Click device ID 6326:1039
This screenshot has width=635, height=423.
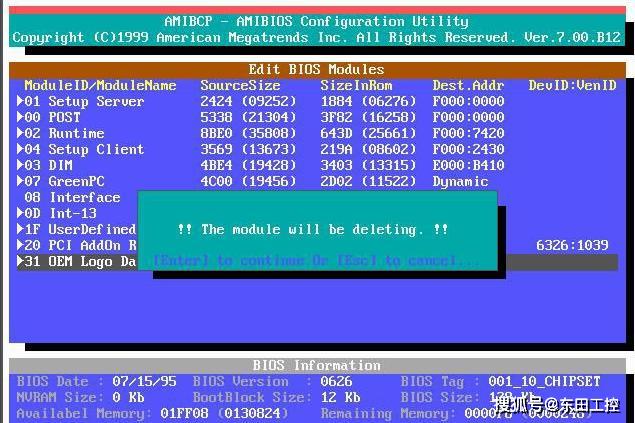click(573, 245)
